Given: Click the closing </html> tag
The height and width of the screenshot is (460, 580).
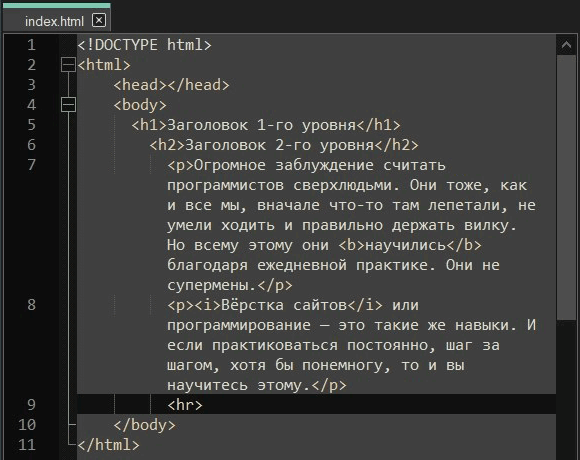Looking at the screenshot, I should point(109,445).
